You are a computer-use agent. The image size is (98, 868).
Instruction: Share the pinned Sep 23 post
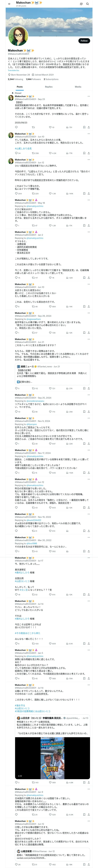tap(89, 127)
